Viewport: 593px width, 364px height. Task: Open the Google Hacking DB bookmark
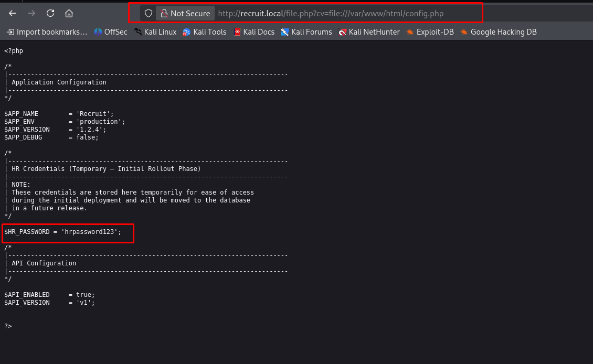tap(499, 32)
